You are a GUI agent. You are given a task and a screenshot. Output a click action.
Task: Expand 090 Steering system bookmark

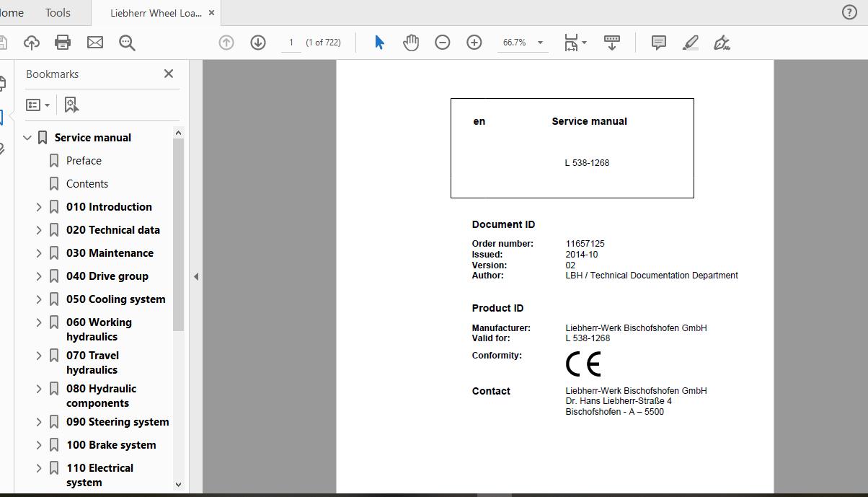pyautogui.click(x=39, y=421)
